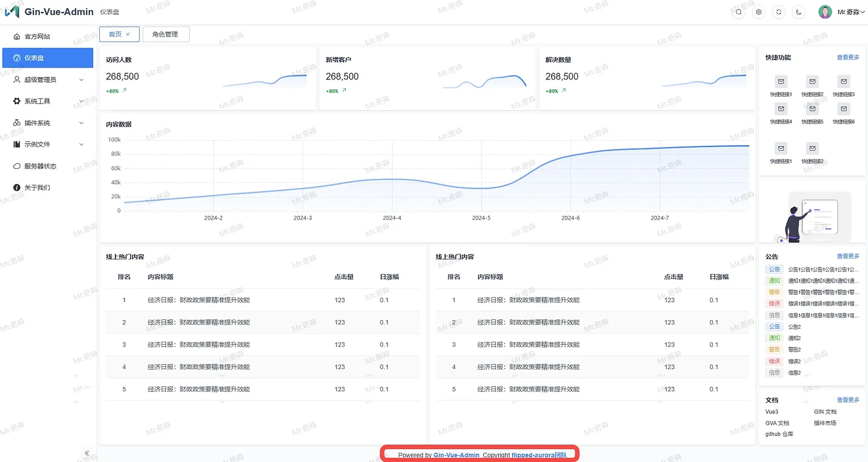
Task: Click the 2024-6 label on chart axis
Action: pos(570,218)
